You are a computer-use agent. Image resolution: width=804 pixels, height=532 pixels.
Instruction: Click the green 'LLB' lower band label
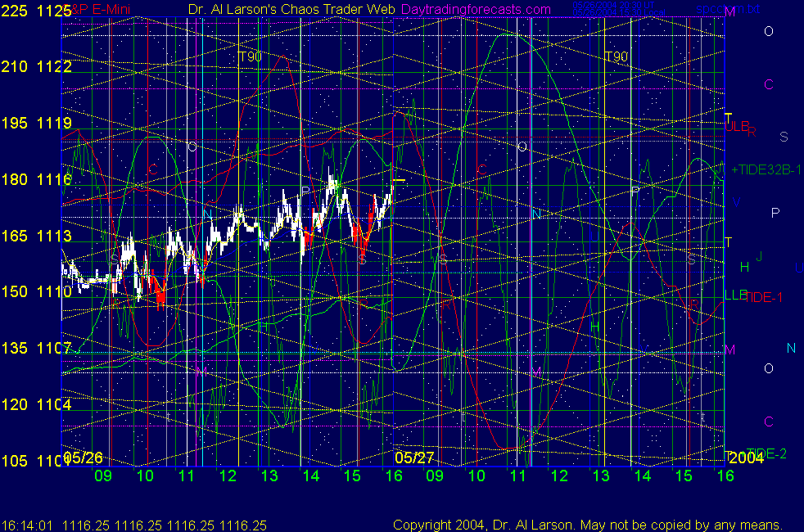click(x=735, y=295)
